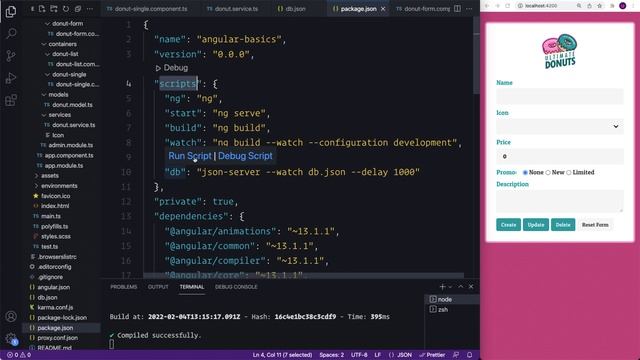Collapse the donut-single folder

47,74
